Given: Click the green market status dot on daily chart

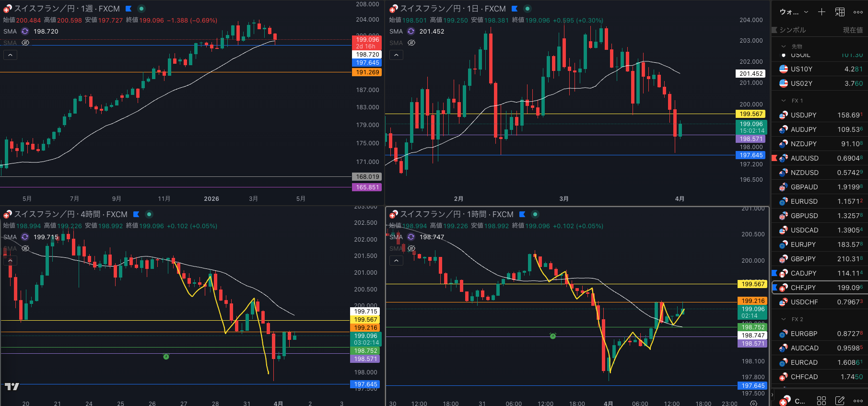Looking at the screenshot, I should [x=528, y=9].
